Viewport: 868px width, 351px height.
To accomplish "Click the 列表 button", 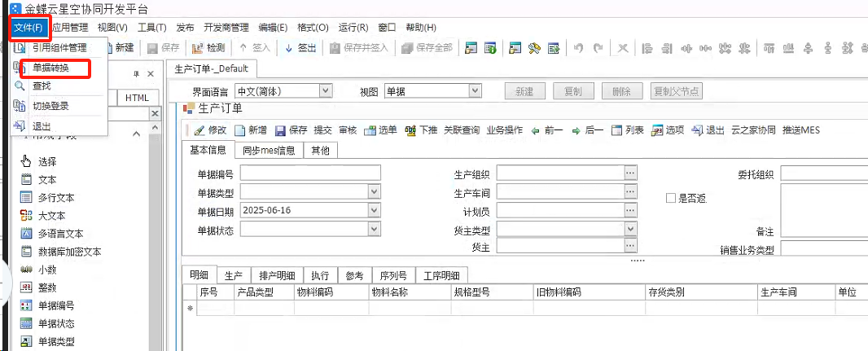I will point(628,130).
